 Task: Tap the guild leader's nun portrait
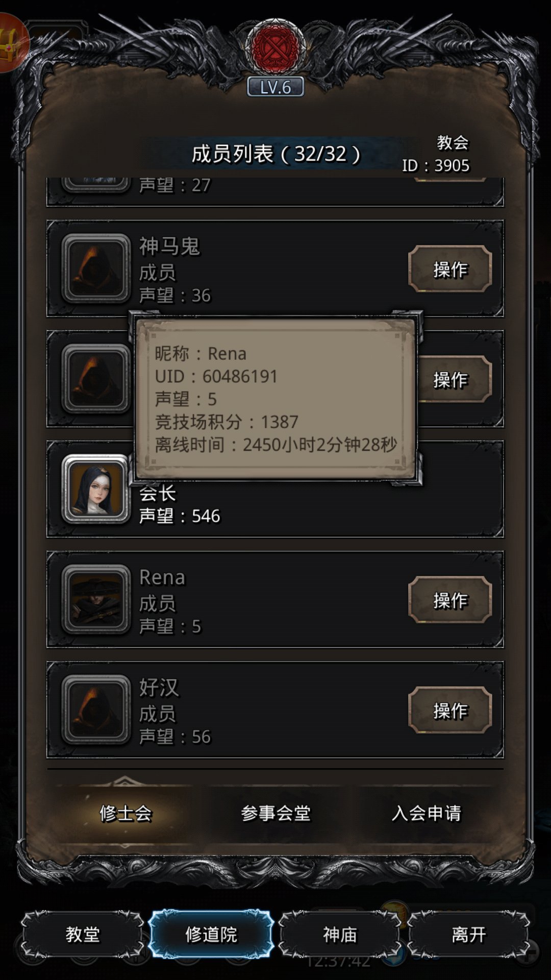pos(96,489)
